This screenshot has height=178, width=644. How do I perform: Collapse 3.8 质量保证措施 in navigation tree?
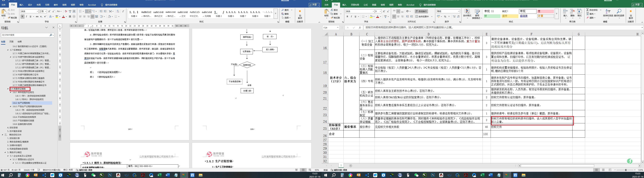click(8, 89)
